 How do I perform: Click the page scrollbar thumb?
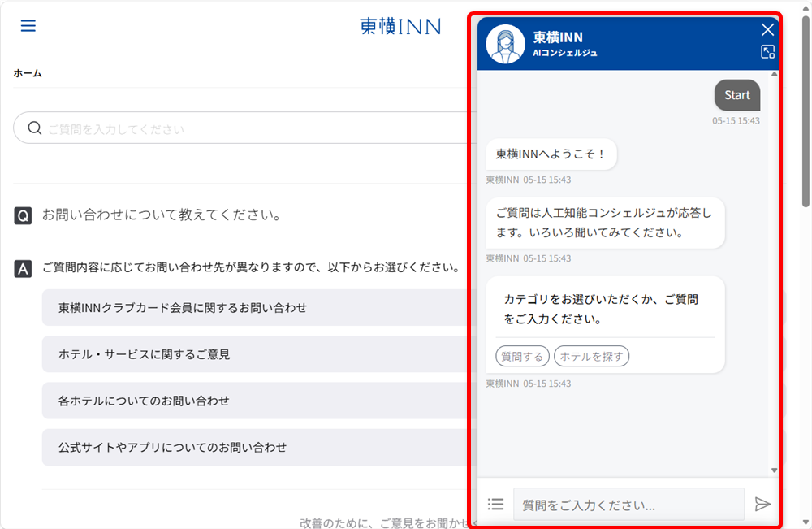click(806, 111)
